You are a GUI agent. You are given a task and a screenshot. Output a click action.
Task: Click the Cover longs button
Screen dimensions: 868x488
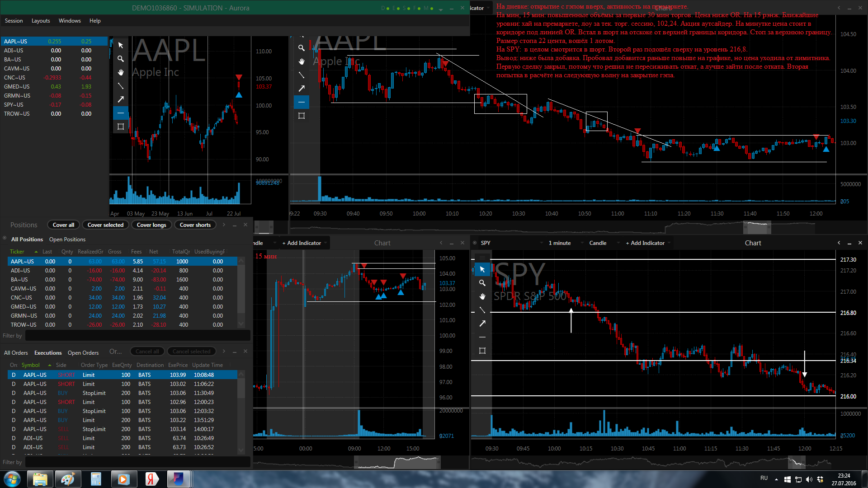(x=151, y=225)
